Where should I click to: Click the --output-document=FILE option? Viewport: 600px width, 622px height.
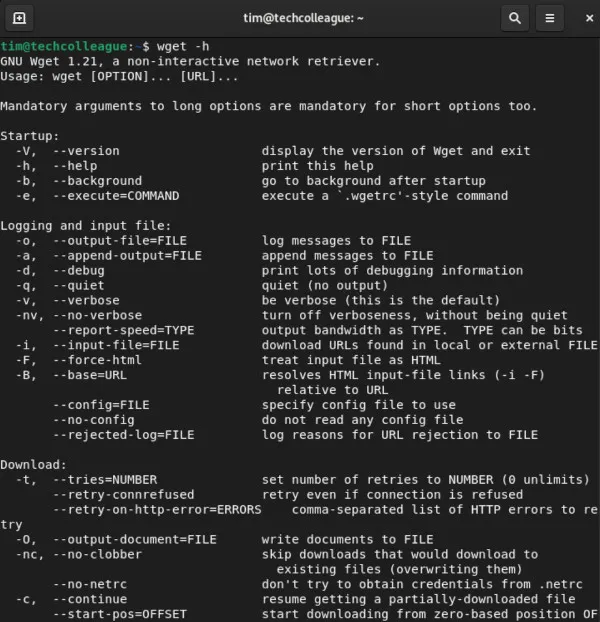pyautogui.click(x=135, y=539)
